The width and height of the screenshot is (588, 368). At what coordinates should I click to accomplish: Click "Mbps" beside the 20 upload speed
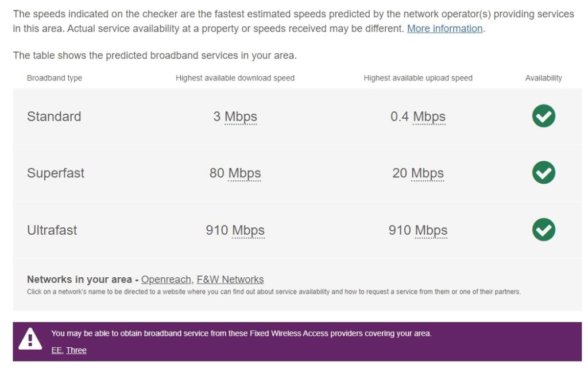[x=427, y=173]
